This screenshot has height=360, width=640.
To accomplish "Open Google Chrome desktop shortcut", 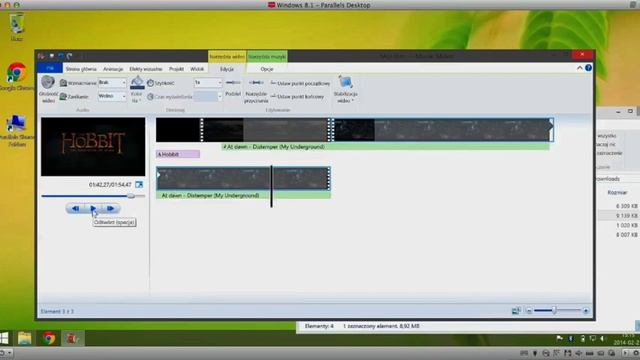I will coord(17,77).
